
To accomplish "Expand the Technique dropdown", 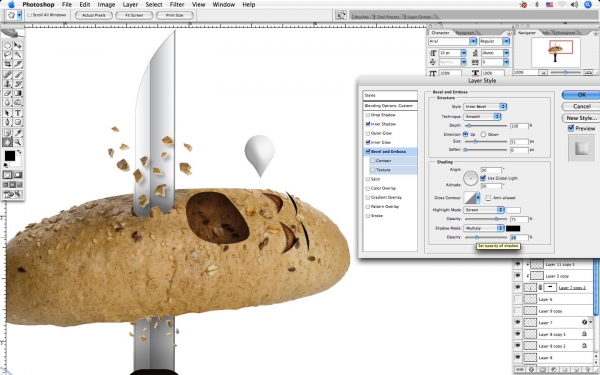I will pyautogui.click(x=482, y=116).
